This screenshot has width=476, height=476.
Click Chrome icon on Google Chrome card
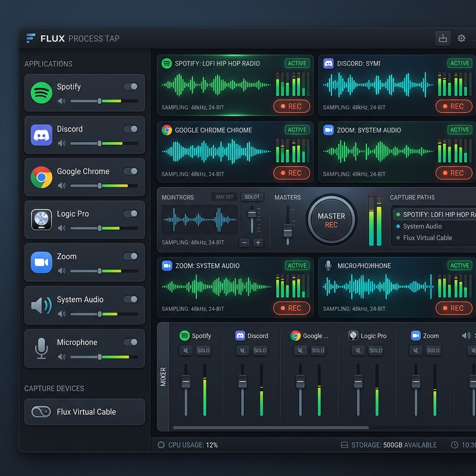click(x=167, y=130)
